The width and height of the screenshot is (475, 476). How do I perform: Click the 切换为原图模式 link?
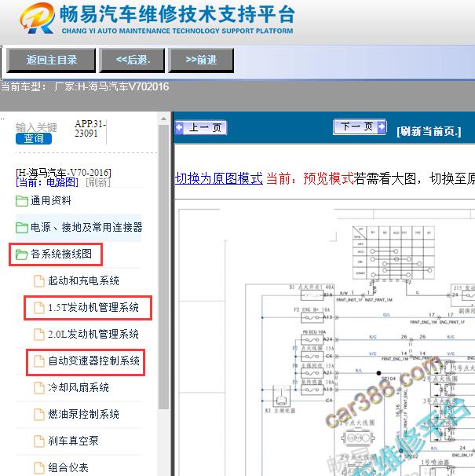(x=219, y=178)
